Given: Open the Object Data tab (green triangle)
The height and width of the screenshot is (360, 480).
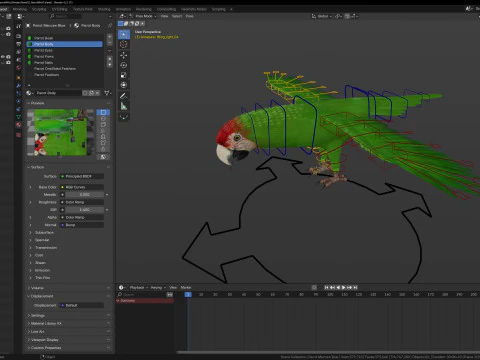Looking at the screenshot, I should [x=19, y=117].
